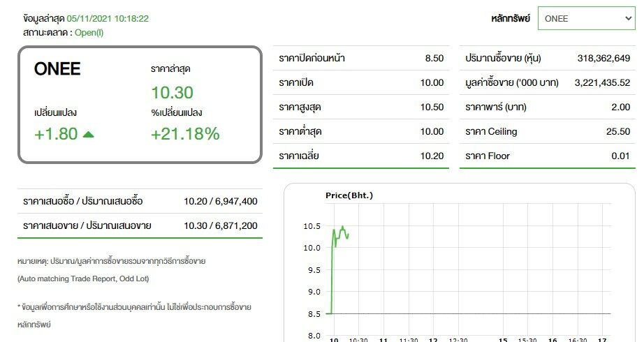This screenshot has width=644, height=342.
Task: Select the +21.18% percent change value
Action: [185, 134]
